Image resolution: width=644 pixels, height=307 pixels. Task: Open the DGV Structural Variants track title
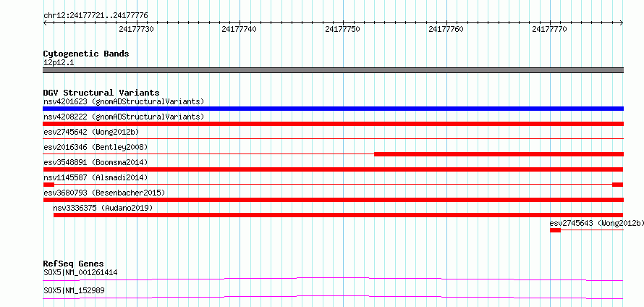101,93
